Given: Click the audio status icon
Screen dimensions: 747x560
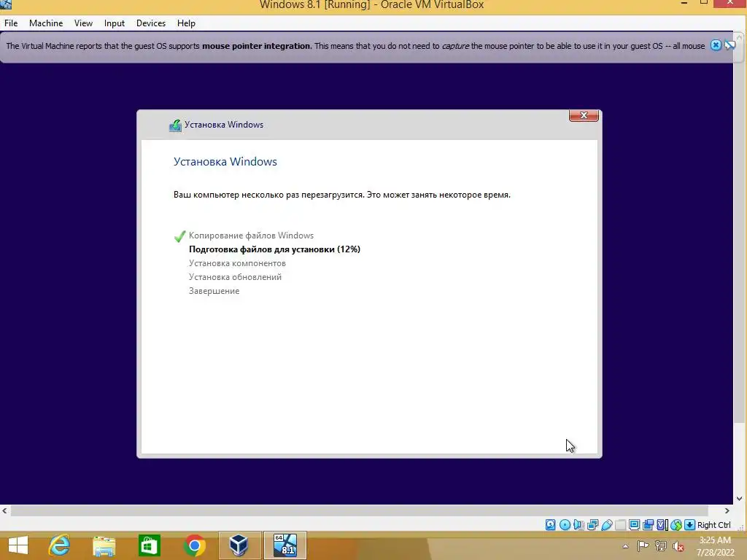Looking at the screenshot, I should 578,525.
